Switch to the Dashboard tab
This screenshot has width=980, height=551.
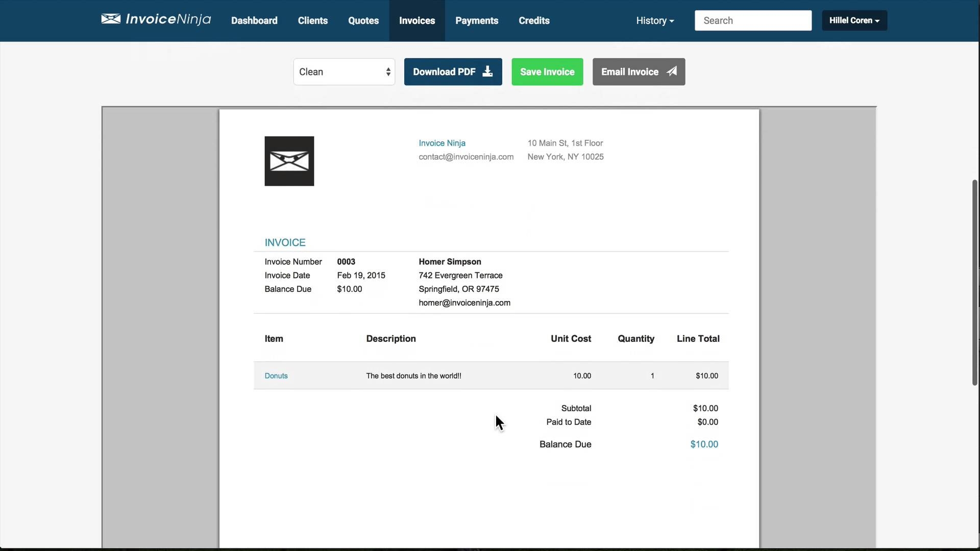(x=254, y=20)
